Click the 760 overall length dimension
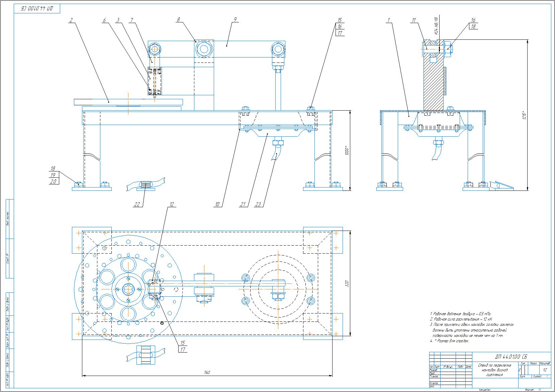The height and width of the screenshot is (392, 555). (207, 372)
